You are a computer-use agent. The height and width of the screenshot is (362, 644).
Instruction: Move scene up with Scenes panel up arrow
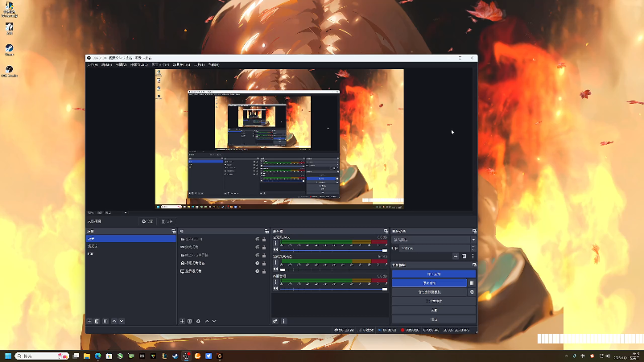pyautogui.click(x=114, y=321)
